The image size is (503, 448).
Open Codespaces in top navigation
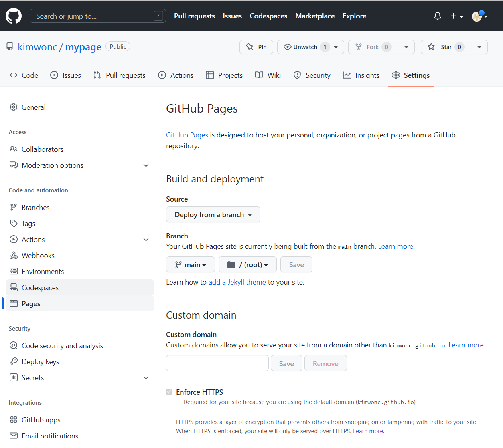pos(268,16)
